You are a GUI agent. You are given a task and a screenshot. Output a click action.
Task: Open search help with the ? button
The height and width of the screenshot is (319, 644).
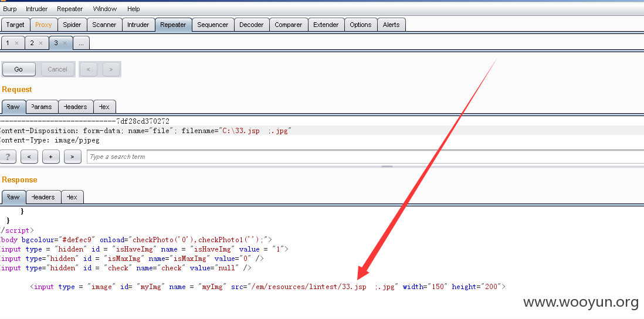(x=8, y=157)
